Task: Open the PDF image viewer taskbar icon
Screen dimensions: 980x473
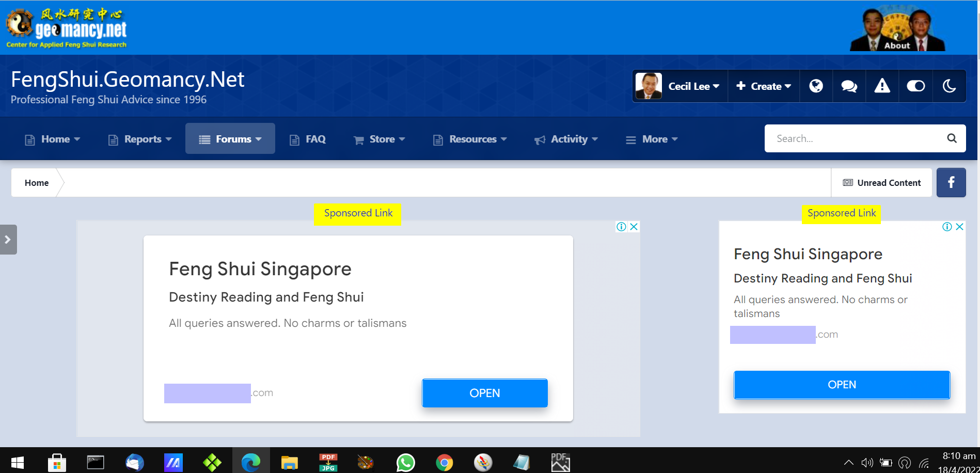Action: click(560, 462)
